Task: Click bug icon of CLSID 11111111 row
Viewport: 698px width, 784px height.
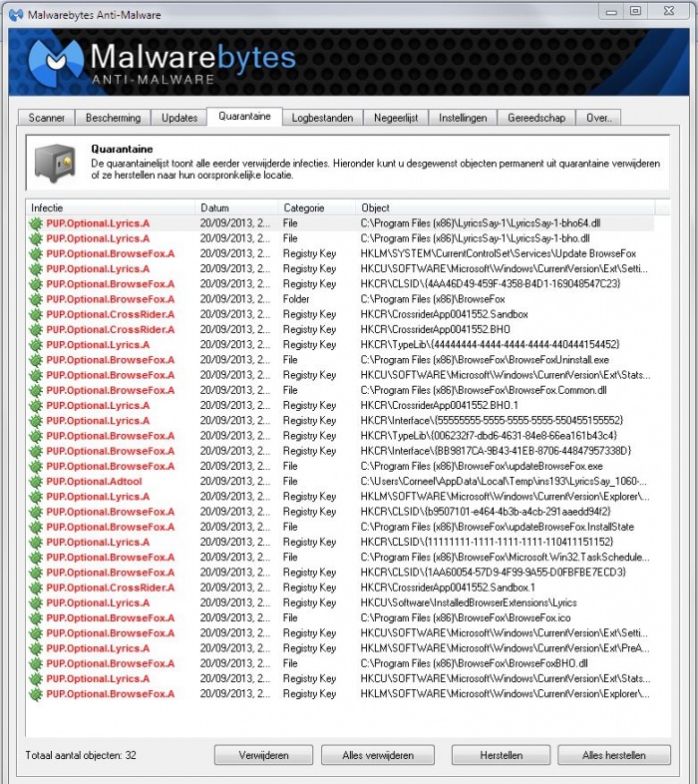Action: pyautogui.click(x=36, y=542)
